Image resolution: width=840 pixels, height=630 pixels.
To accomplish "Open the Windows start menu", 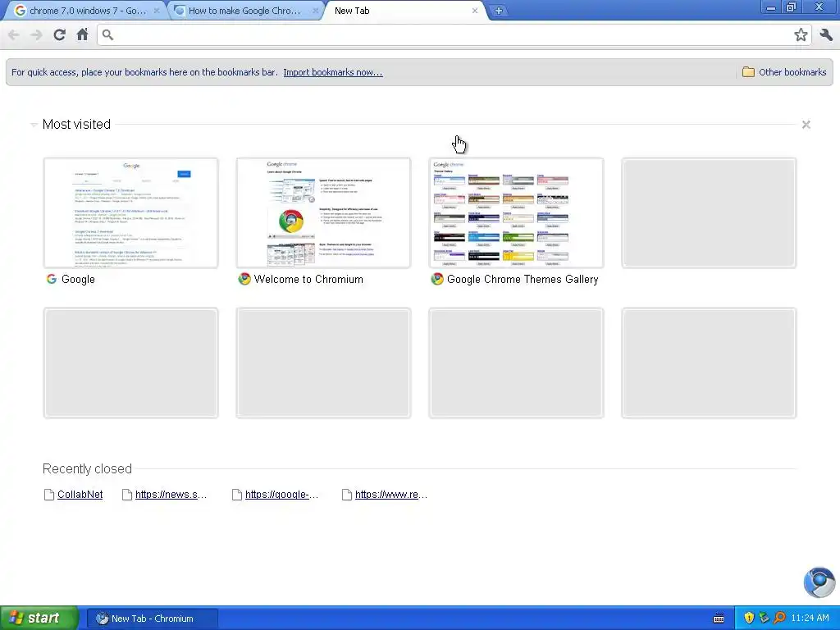I will pyautogui.click(x=39, y=619).
